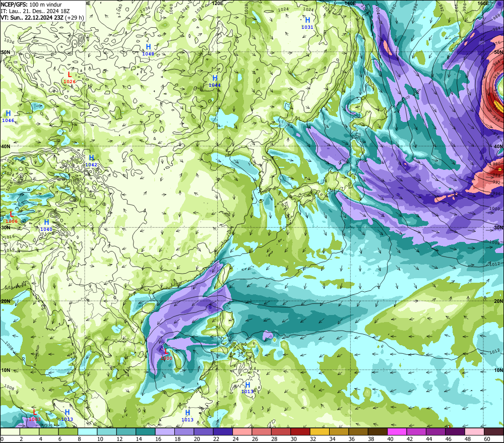Select the L 1026 low pressure marker

coord(70,78)
